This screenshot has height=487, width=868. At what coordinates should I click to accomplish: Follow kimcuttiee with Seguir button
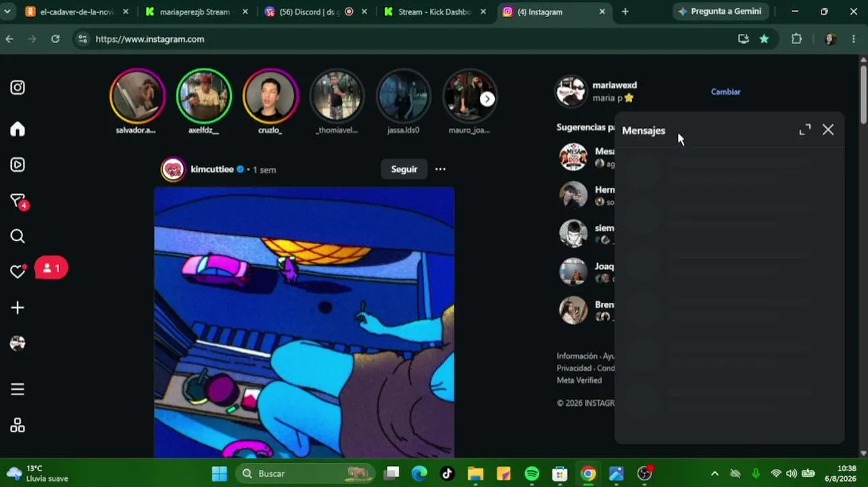point(404,169)
